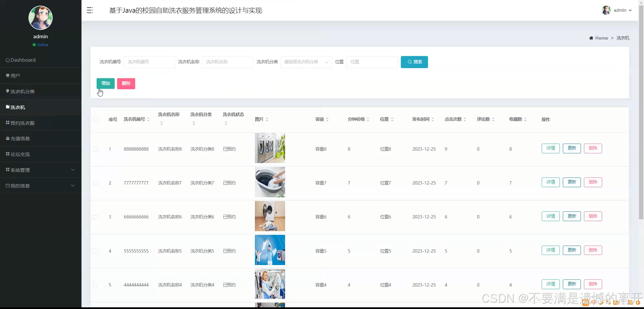644x309 pixels.
Task: Expand the 系统管理 sidebar menu
Action: 41,170
